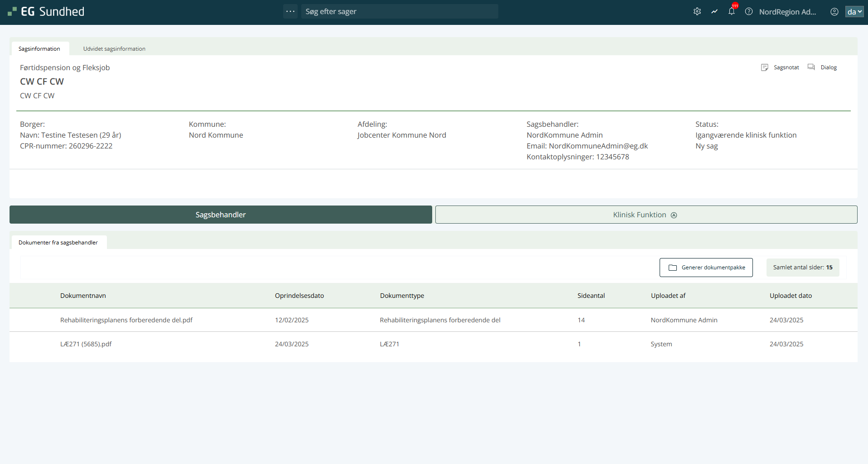Image resolution: width=868 pixels, height=464 pixels.
Task: Switch to Udvidet sagsinformation tab
Action: 114,49
